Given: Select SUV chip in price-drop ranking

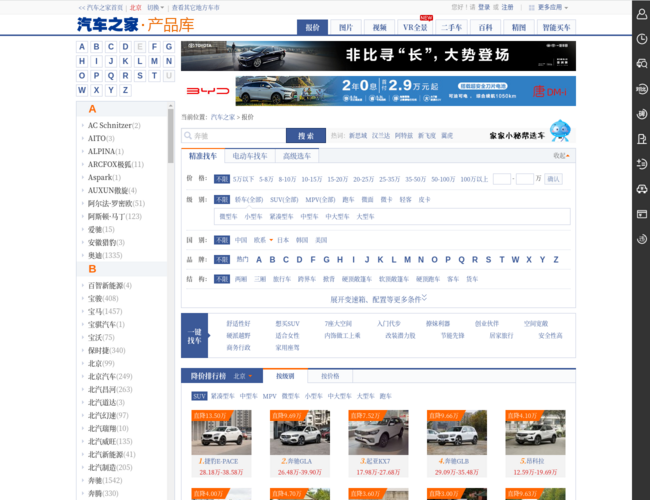Looking at the screenshot, I should click(x=199, y=396).
